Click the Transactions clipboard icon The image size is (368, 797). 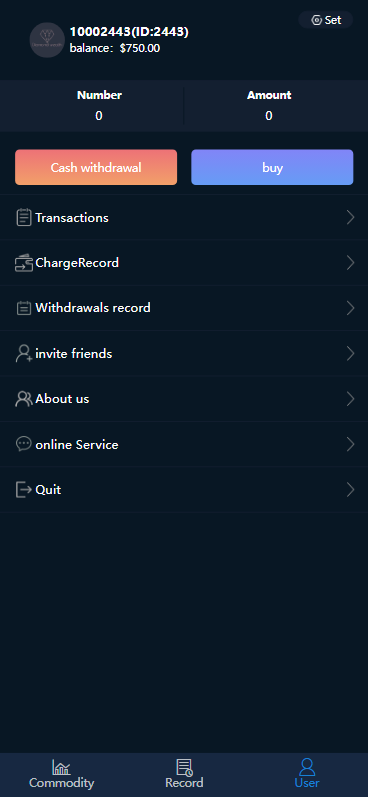23,218
